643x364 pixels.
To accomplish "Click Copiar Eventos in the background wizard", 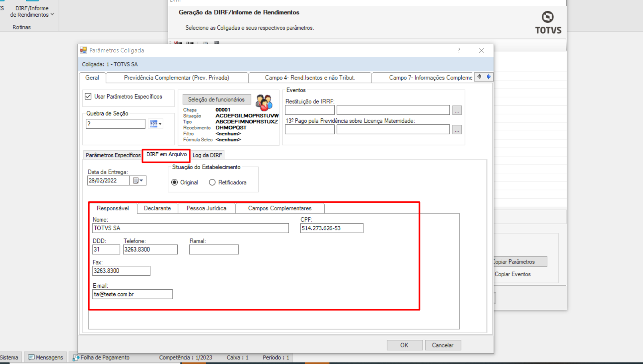I will click(x=513, y=274).
